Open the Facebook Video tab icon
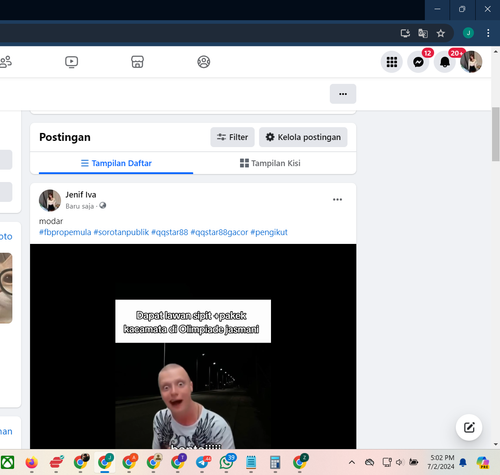 [x=71, y=62]
